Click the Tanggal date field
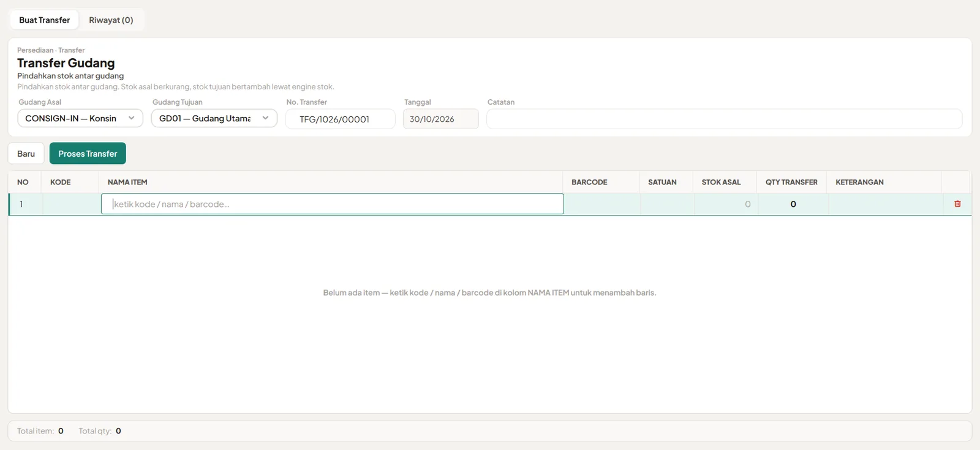 [441, 119]
